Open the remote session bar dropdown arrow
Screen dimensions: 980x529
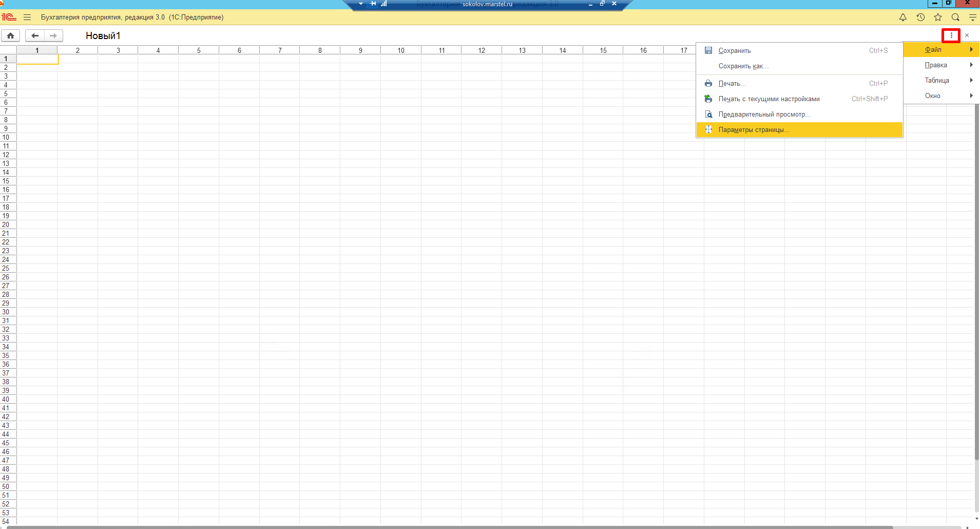pos(361,4)
